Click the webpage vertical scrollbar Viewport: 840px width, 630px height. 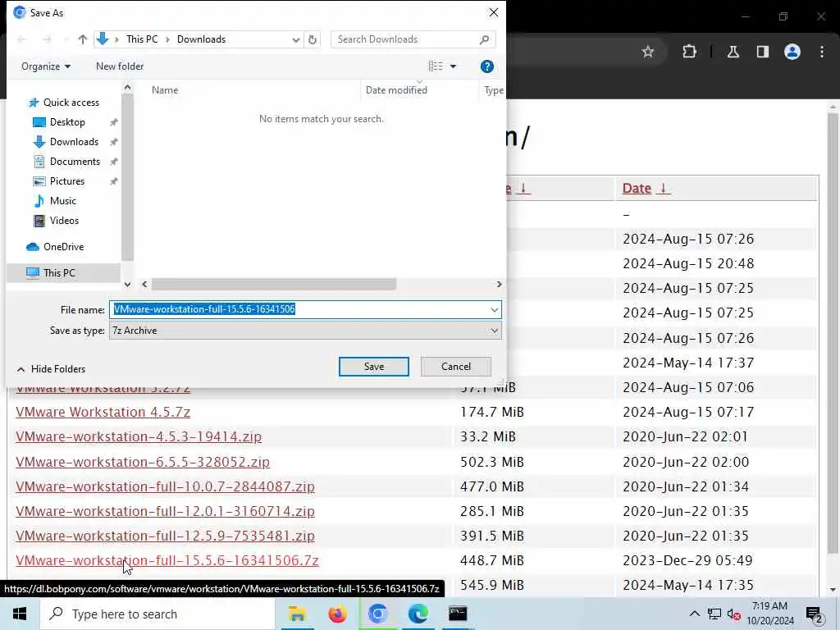833,332
